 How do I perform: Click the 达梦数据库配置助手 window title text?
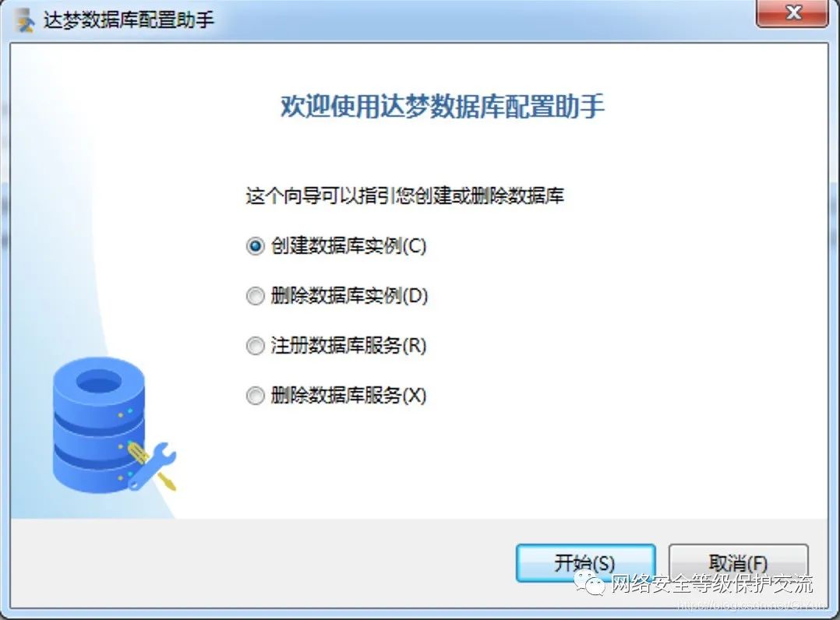click(x=129, y=20)
